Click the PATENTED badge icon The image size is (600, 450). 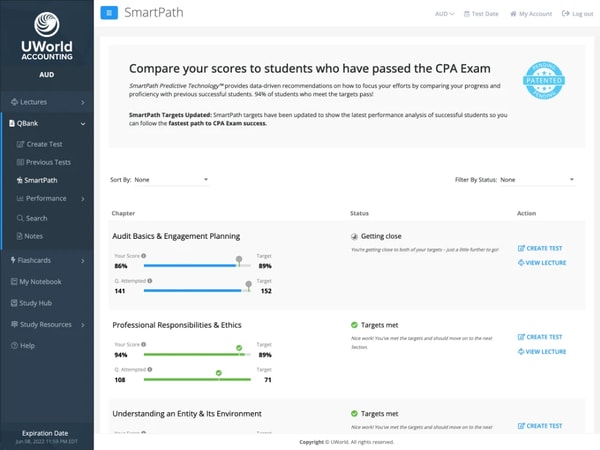point(544,80)
